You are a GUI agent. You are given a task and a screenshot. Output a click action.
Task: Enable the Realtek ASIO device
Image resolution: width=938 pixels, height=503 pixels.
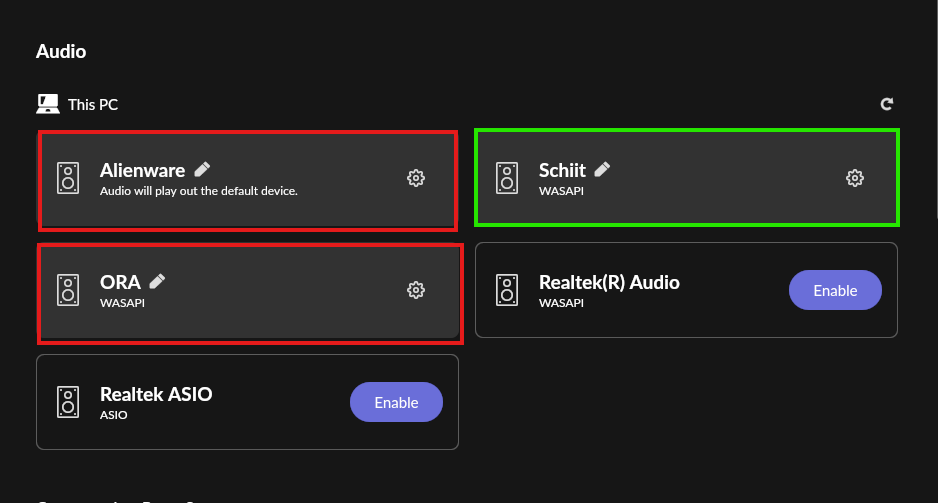396,402
